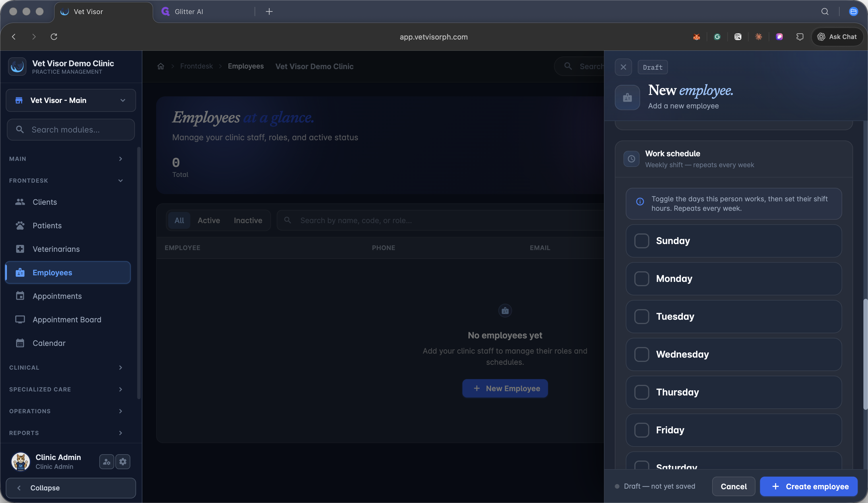Open the Grammarly extension icon
This screenshot has width=868, height=503.
pos(717,37)
